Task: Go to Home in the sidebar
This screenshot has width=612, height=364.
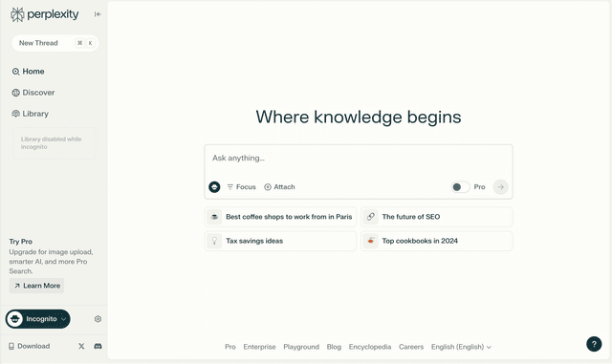Action: (x=28, y=72)
